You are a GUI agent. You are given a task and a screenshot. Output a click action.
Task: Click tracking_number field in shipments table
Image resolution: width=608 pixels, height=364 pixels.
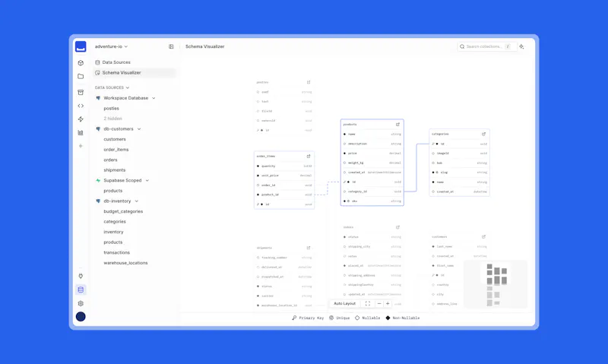pyautogui.click(x=284, y=258)
